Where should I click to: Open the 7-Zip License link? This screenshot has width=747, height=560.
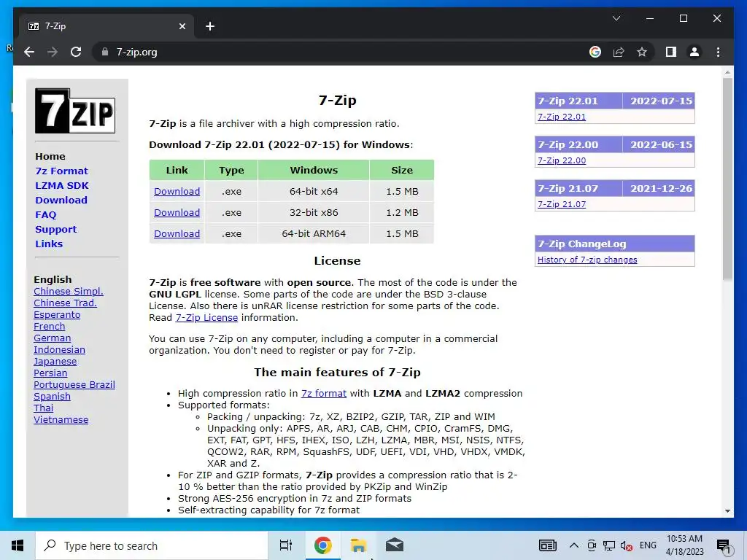(x=206, y=318)
